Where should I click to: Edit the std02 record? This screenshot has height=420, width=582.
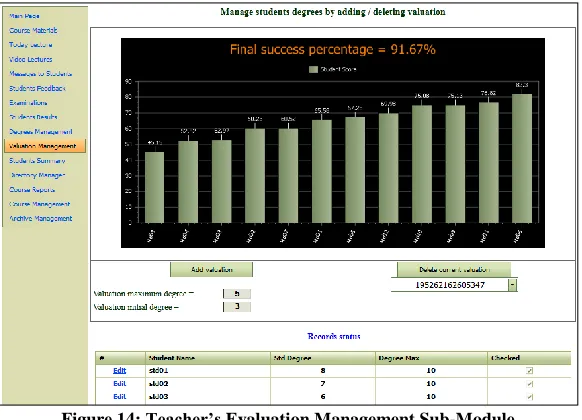coord(120,384)
